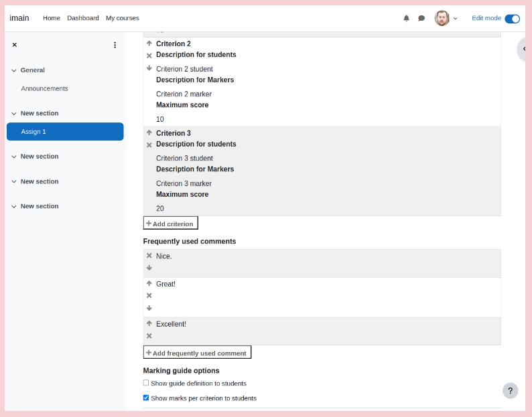Open course index options menu
532x417 pixels.
[115, 45]
